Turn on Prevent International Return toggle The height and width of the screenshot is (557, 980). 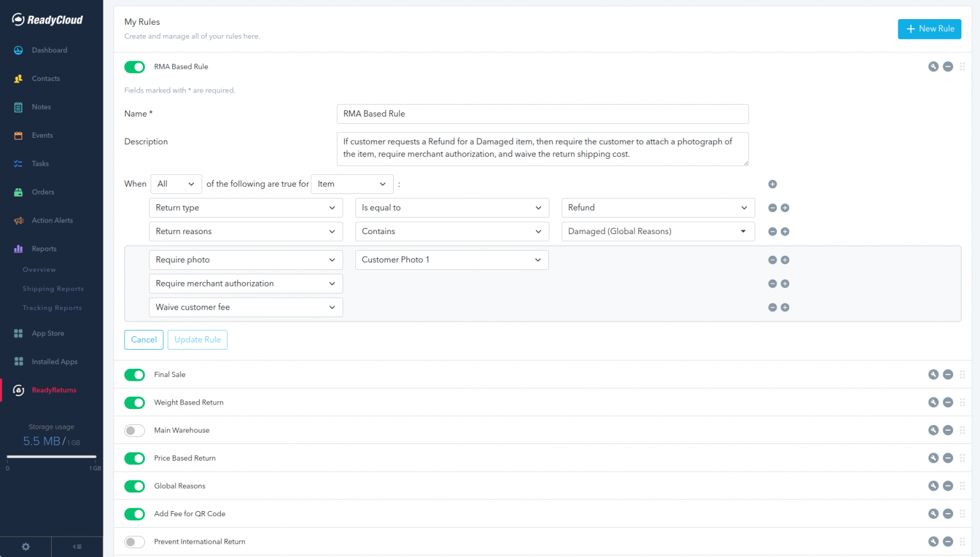(135, 542)
